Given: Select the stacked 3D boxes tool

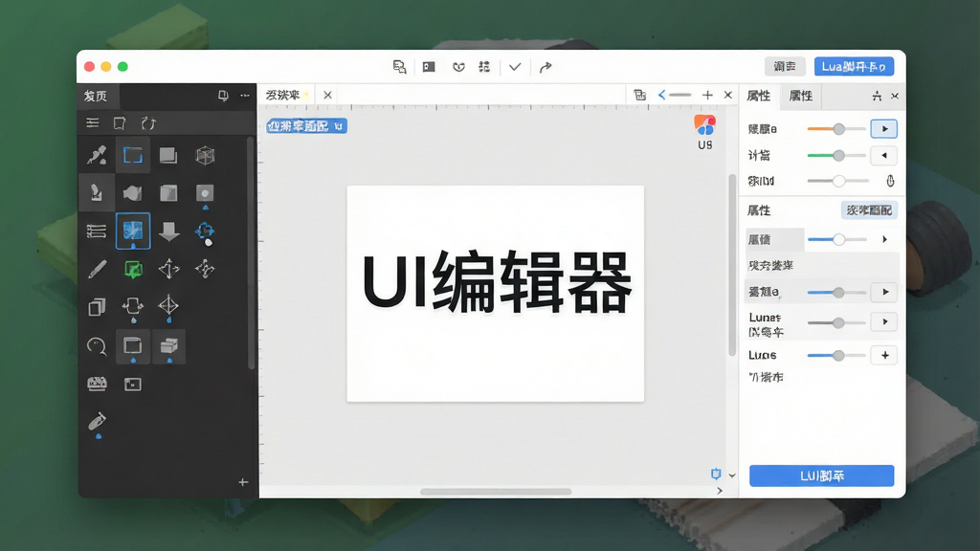Looking at the screenshot, I should tap(168, 345).
